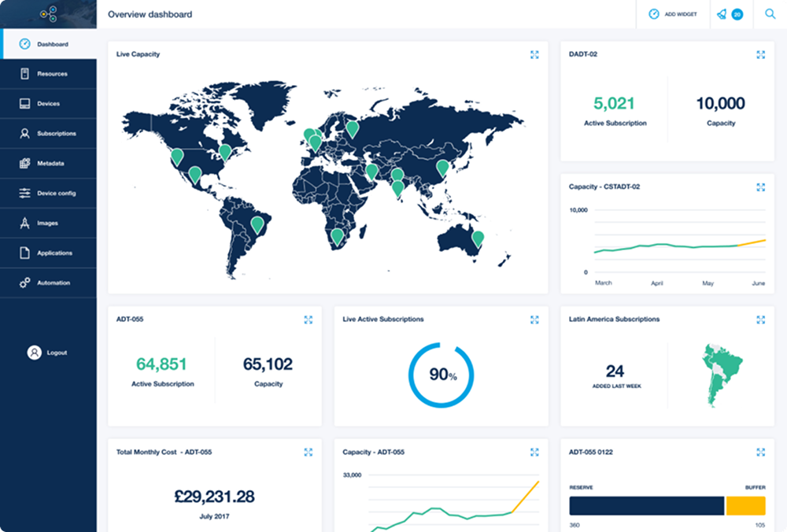Open notifications with the 20 badge
This screenshot has height=532, width=787.
pos(730,14)
